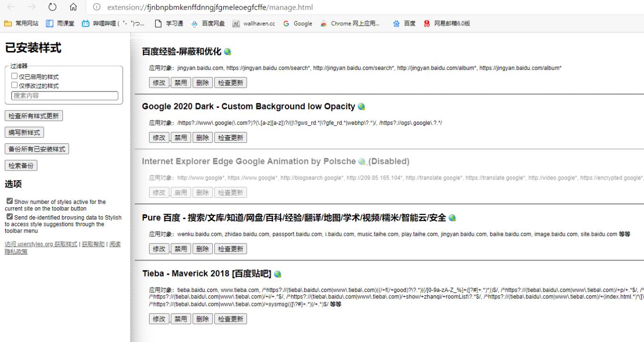The image size is (644, 342).
Task: Click 检索备份 button
Action: pyautogui.click(x=21, y=166)
